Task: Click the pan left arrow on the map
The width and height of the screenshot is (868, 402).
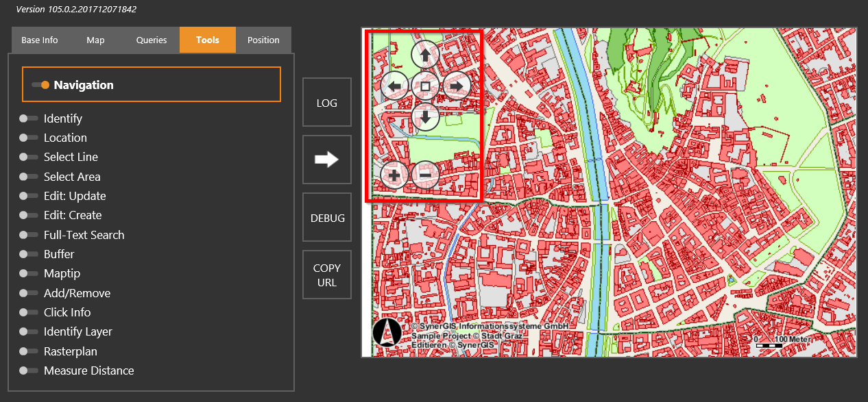Action: point(395,85)
